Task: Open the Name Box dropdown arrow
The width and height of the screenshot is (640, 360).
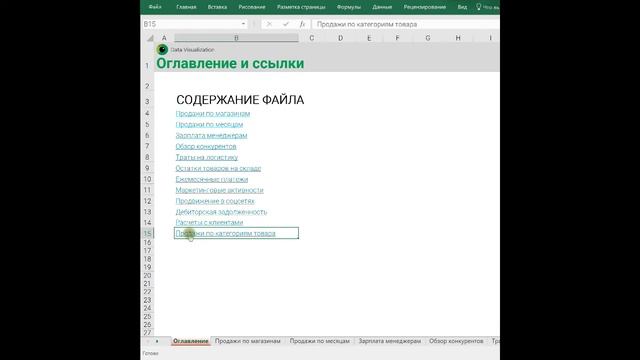Action: tap(243, 24)
